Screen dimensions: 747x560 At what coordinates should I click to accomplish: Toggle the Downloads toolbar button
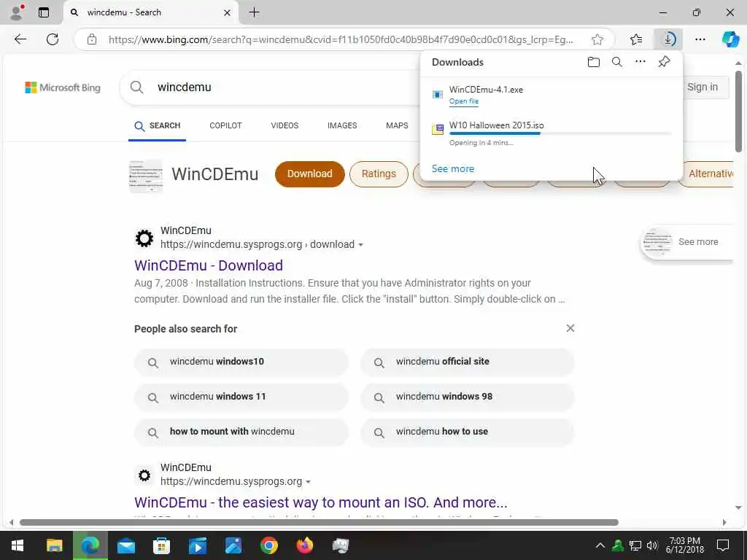coord(668,39)
